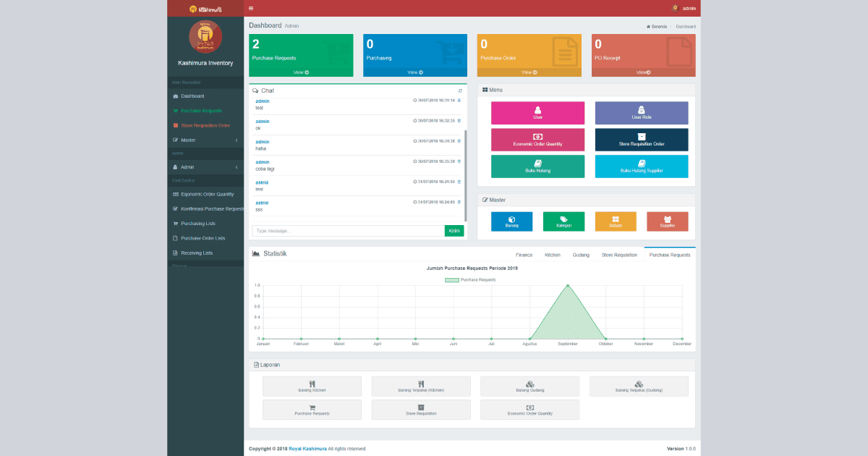Click the Kirim send button

[x=454, y=231]
